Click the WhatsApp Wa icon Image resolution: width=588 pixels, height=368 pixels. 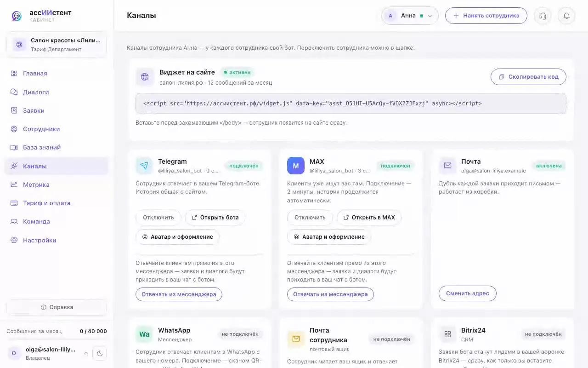coord(144,334)
